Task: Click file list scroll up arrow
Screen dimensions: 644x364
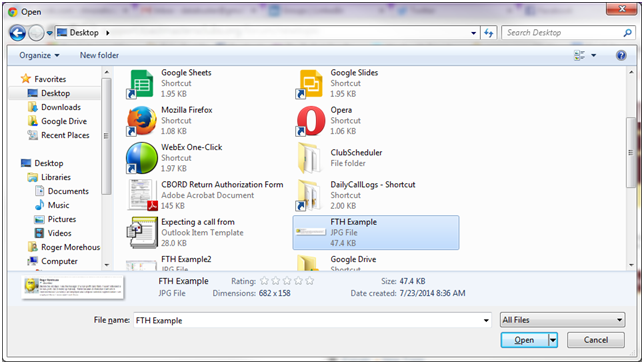Action: [631, 72]
